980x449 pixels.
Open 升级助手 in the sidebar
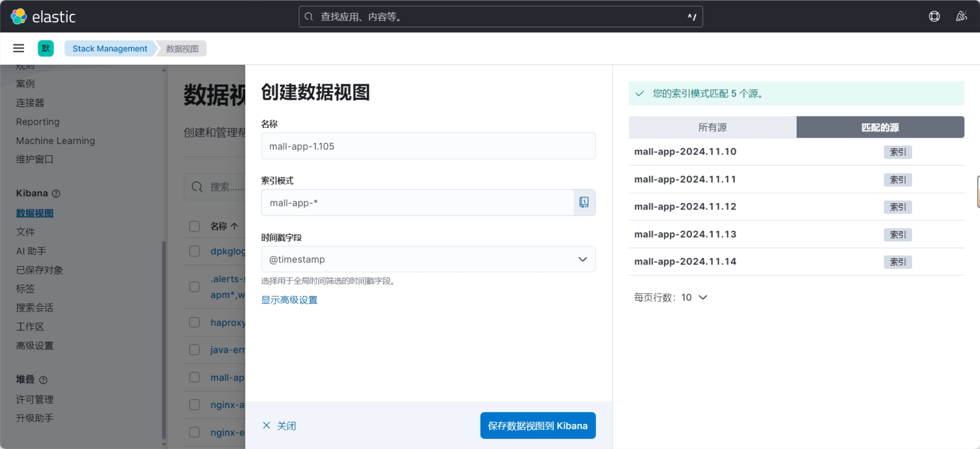pyautogui.click(x=35, y=418)
